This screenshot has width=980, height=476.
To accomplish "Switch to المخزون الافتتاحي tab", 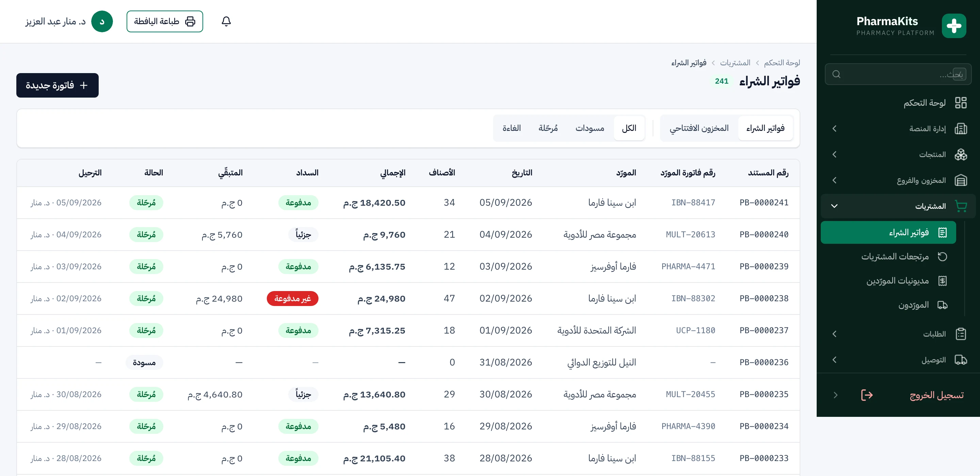I will pos(699,128).
